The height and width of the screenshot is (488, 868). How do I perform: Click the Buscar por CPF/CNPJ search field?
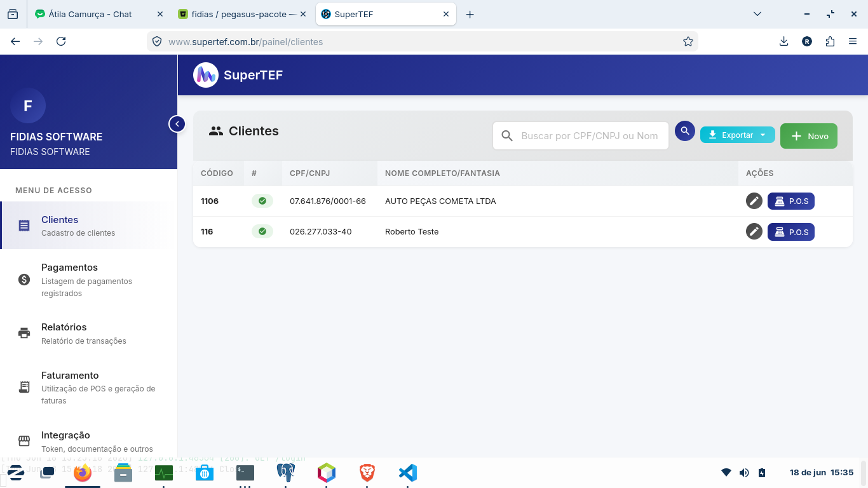coord(581,135)
